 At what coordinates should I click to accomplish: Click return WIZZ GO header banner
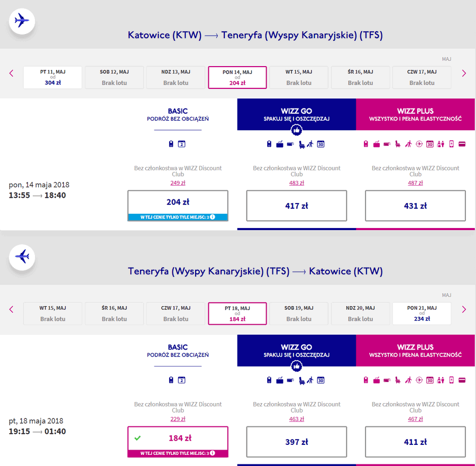[297, 351]
